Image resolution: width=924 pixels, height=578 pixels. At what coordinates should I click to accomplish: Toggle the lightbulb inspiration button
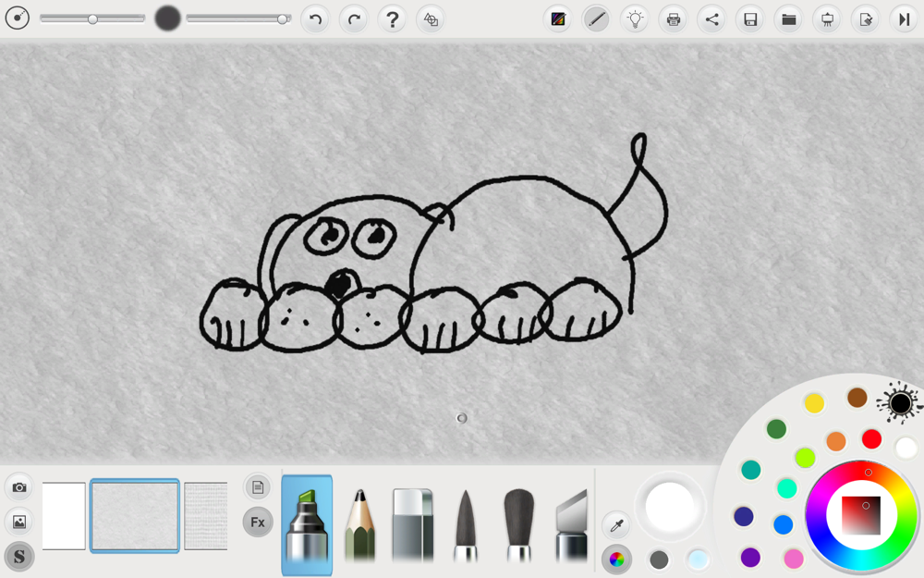point(635,19)
